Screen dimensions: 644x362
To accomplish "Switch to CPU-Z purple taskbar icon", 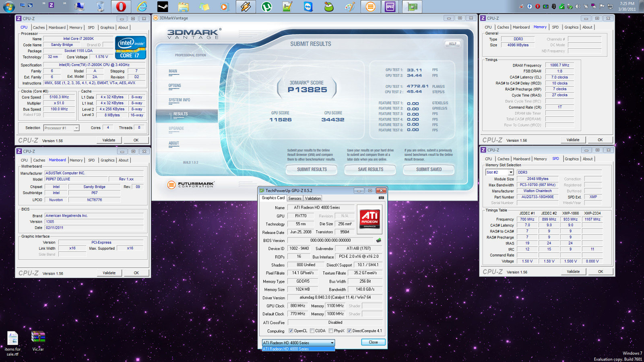I will pyautogui.click(x=390, y=6).
